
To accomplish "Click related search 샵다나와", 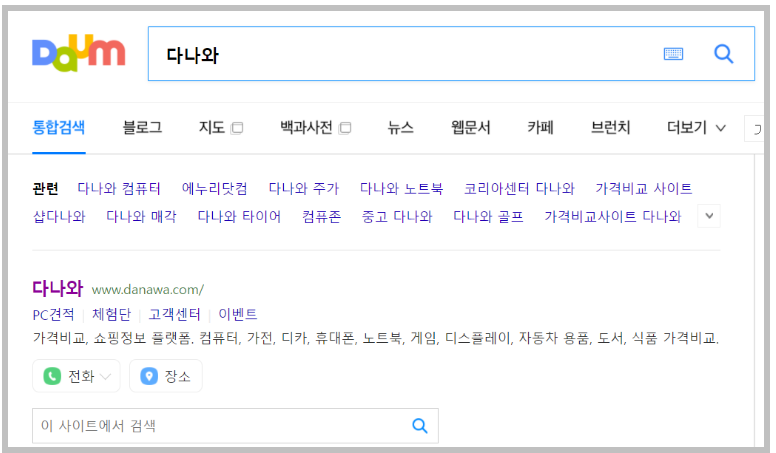I will [x=59, y=216].
